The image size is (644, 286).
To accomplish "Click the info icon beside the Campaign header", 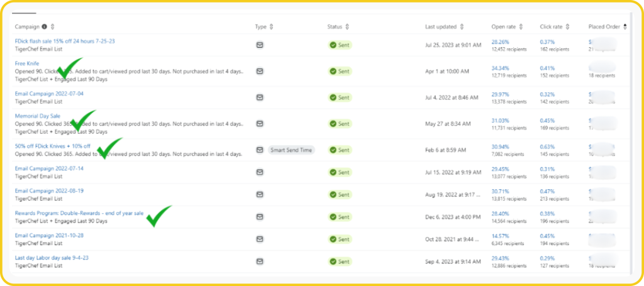I will coord(44,26).
